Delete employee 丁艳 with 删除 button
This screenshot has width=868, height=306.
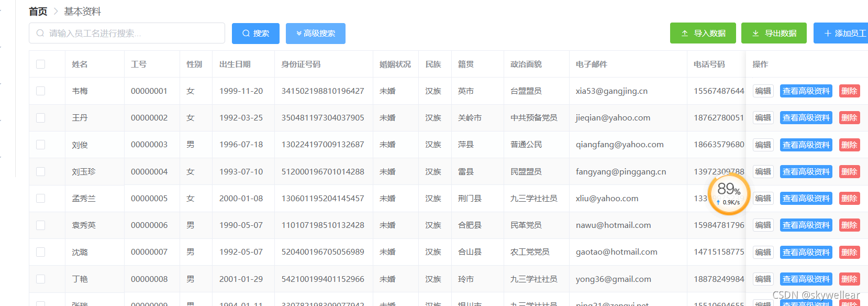(x=849, y=279)
